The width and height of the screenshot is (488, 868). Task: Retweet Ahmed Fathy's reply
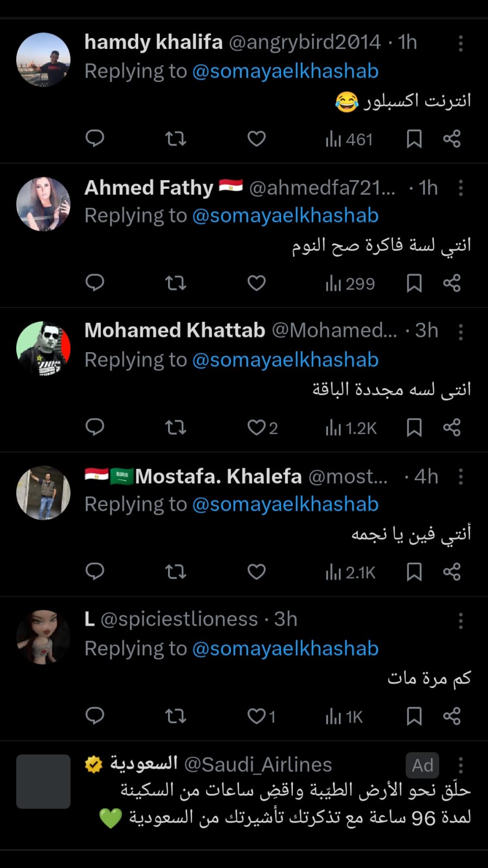click(176, 283)
